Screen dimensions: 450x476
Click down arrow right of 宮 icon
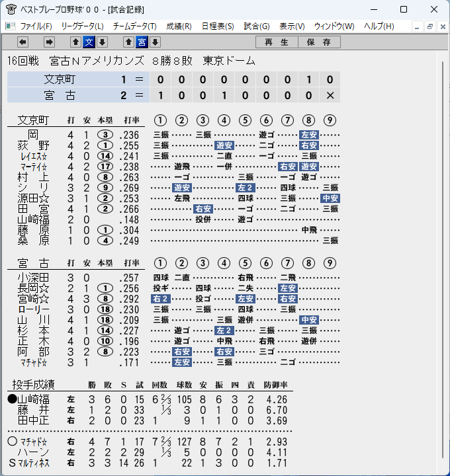[x=156, y=42]
